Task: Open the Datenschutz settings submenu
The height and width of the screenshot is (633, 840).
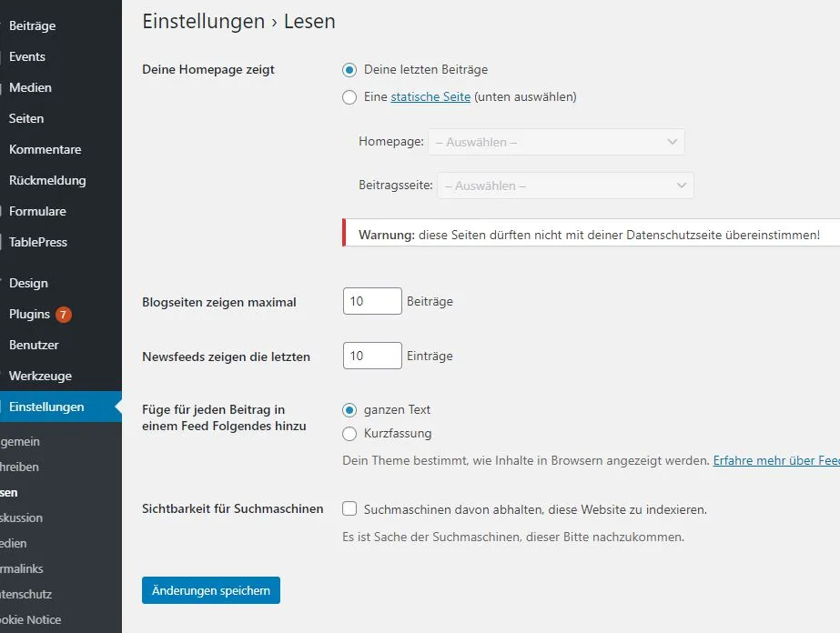Action: coord(25,595)
